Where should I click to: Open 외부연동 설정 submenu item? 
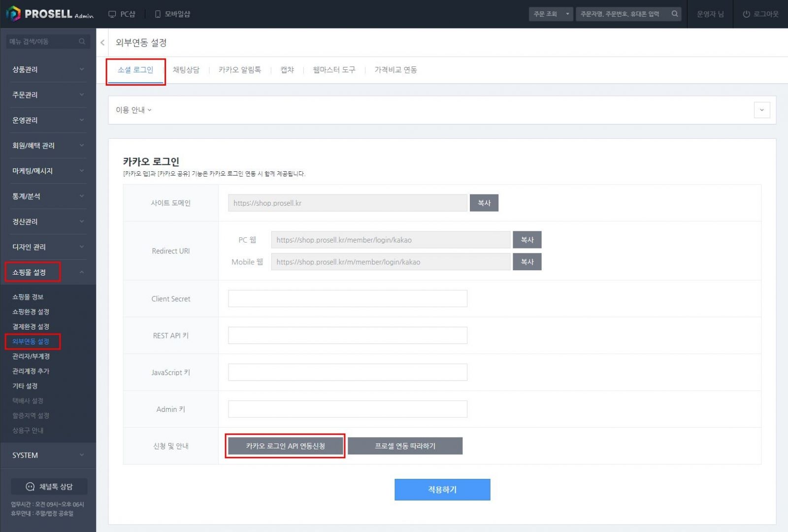pos(31,341)
